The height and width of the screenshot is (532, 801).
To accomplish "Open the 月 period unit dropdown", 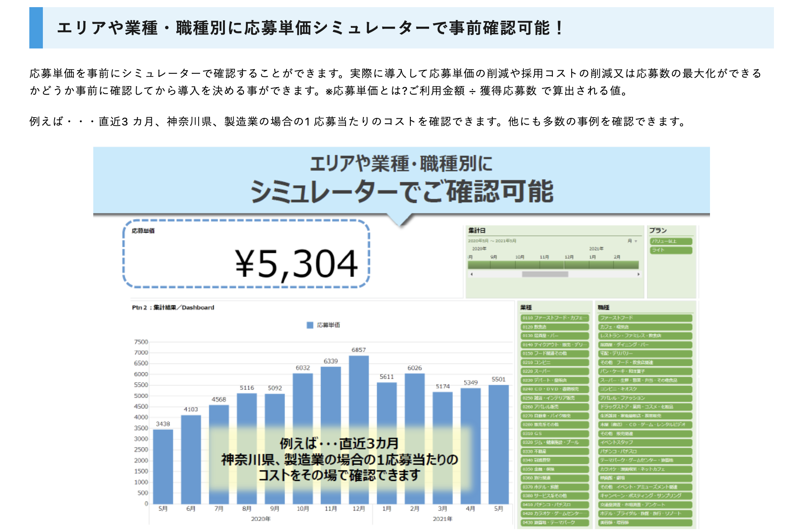I will tap(632, 241).
